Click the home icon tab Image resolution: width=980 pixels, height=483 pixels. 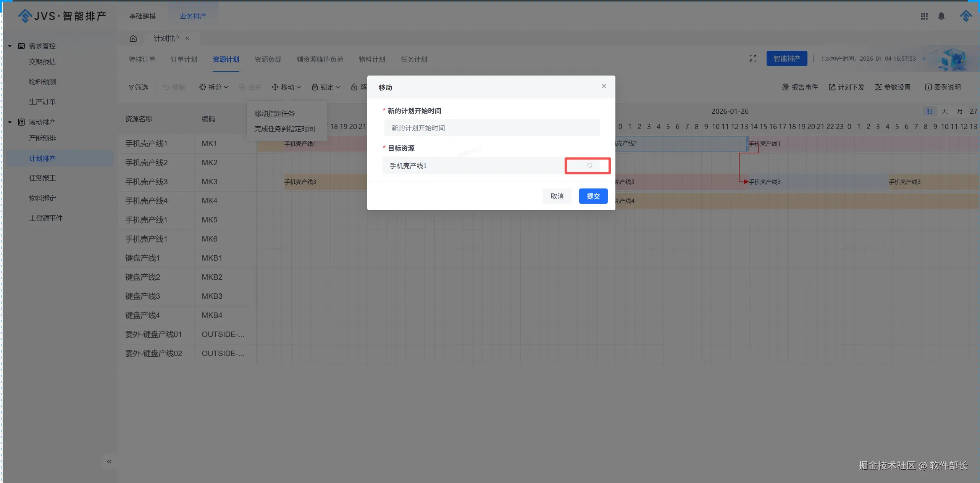(x=133, y=39)
